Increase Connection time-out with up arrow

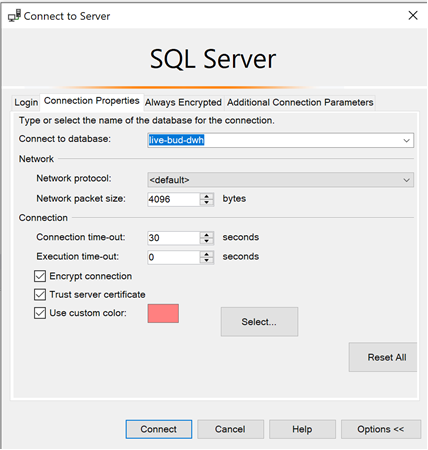tap(207, 235)
